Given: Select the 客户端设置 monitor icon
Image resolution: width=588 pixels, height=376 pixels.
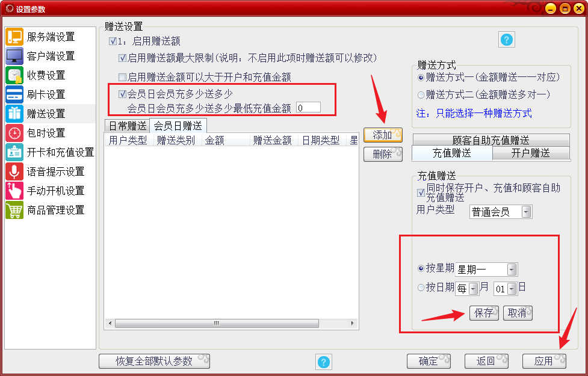Looking at the screenshot, I should click(x=14, y=56).
